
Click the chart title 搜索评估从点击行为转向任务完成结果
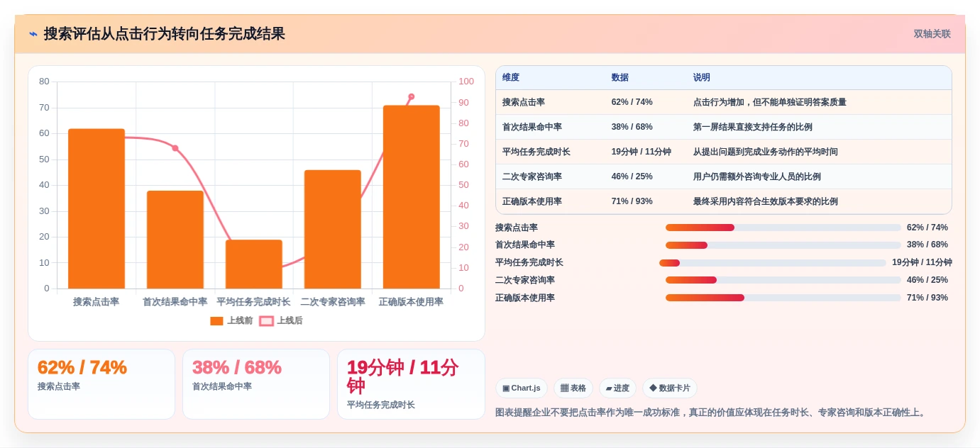click(165, 34)
